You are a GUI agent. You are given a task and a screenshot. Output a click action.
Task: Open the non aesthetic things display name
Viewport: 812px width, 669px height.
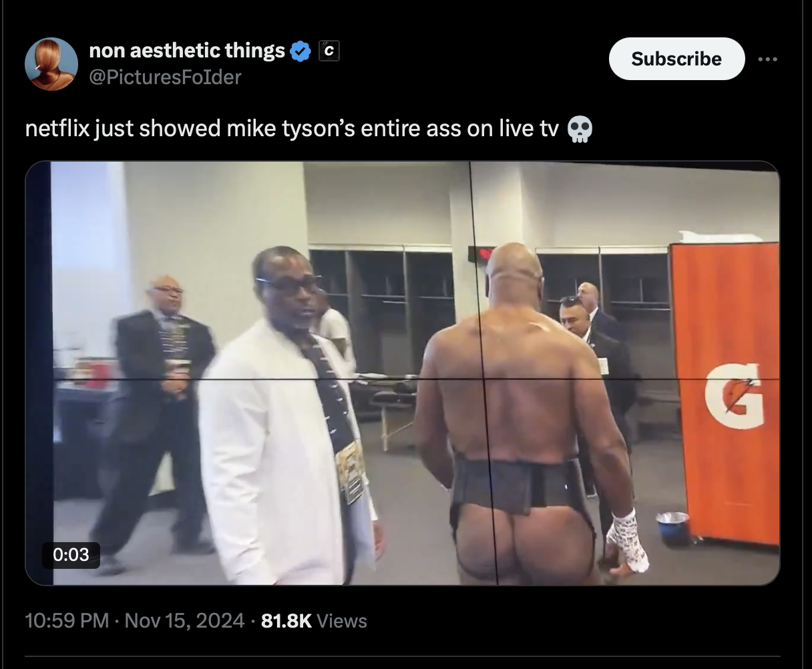187,50
